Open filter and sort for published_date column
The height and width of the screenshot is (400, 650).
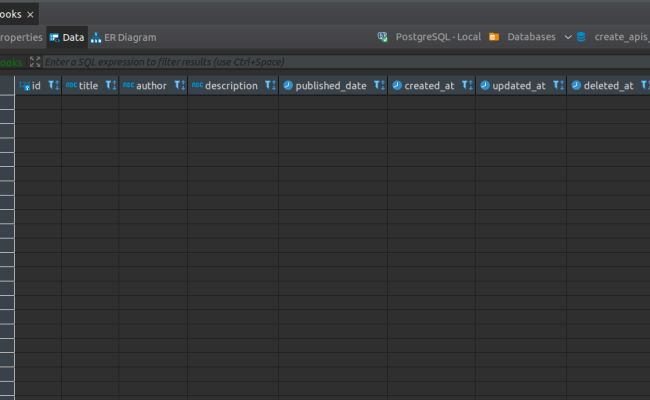point(380,85)
